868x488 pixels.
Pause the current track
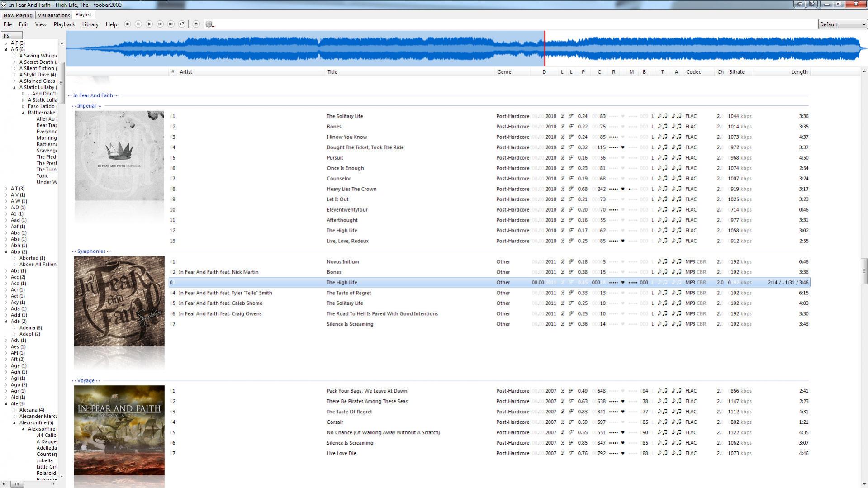click(138, 24)
